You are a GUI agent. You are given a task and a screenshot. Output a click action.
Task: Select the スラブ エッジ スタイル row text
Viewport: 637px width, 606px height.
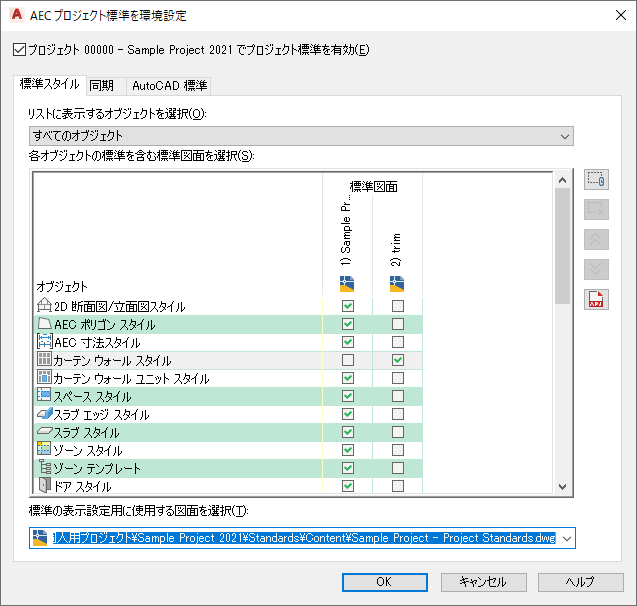pyautogui.click(x=102, y=414)
